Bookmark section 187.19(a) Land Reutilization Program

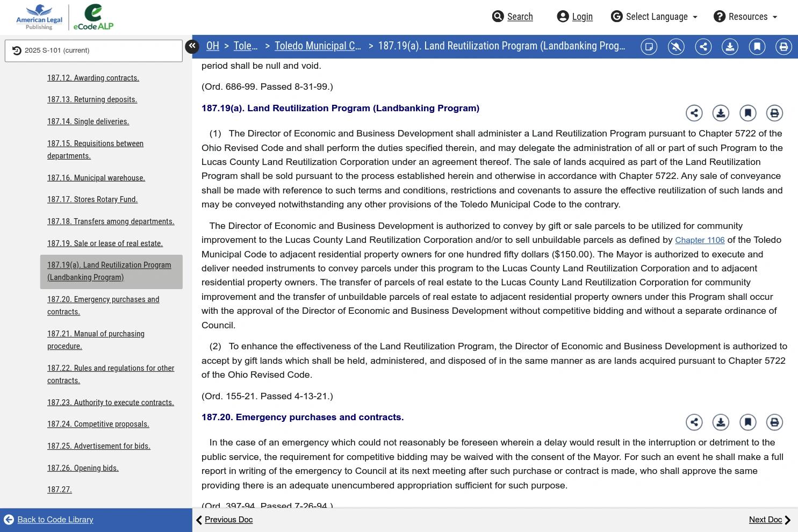pyautogui.click(x=747, y=113)
